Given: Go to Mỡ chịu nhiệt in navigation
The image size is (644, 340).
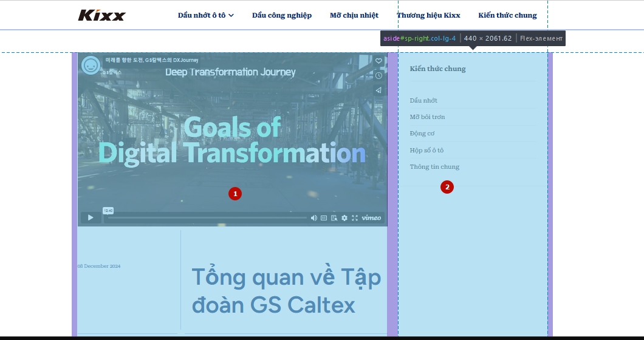Looking at the screenshot, I should click(x=354, y=15).
